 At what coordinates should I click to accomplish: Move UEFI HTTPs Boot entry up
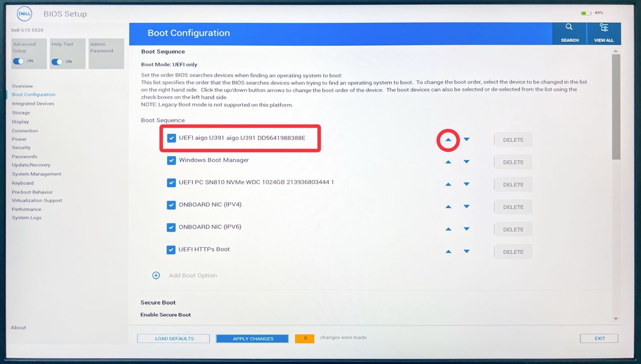click(448, 252)
